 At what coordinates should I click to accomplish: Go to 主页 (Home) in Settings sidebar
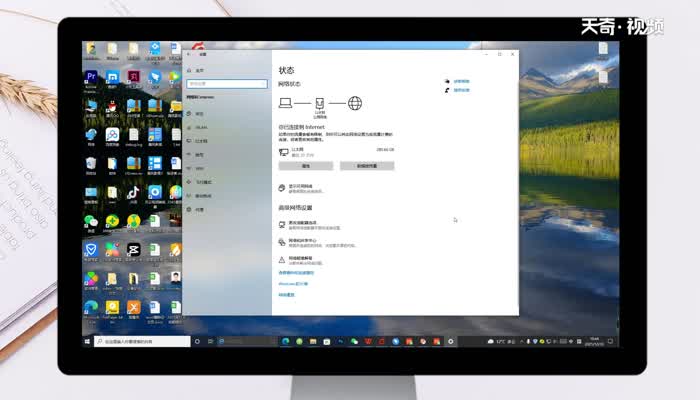click(x=199, y=71)
